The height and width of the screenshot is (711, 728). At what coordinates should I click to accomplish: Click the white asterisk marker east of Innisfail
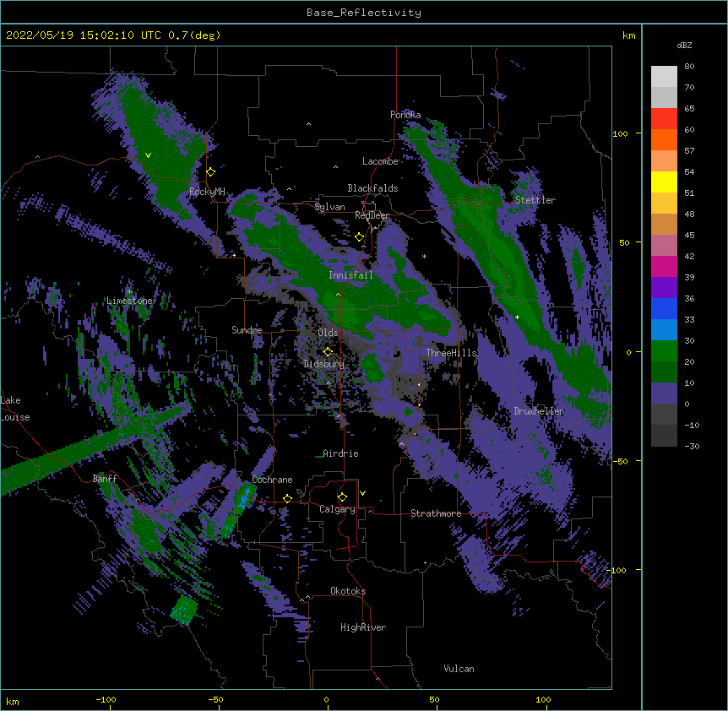click(424, 256)
